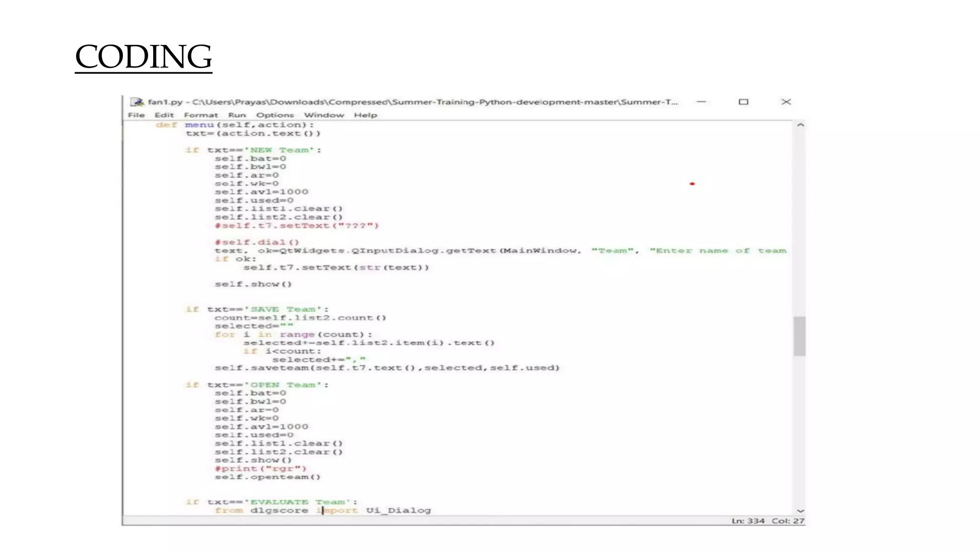
Task: Click the 'self.openteam()' code line
Action: pos(267,477)
